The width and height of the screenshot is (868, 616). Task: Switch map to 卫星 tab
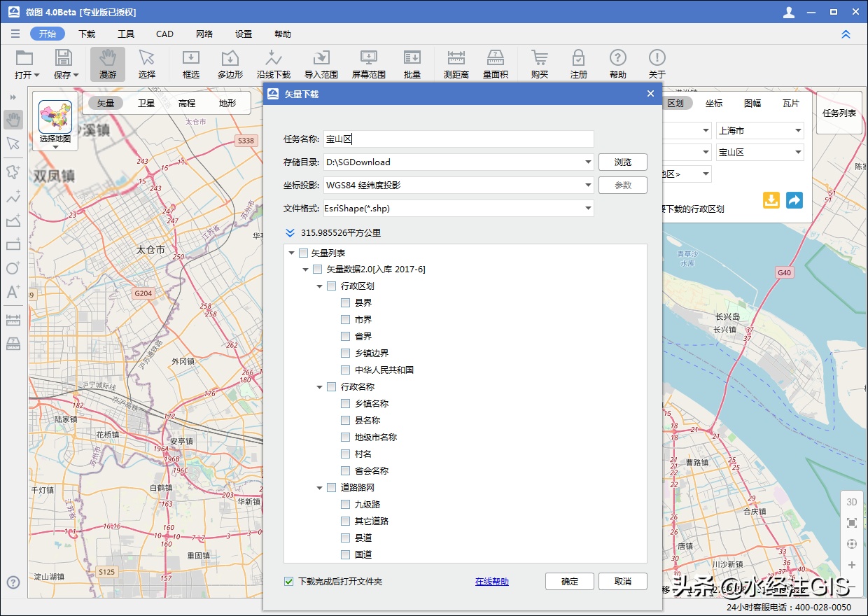pyautogui.click(x=146, y=103)
